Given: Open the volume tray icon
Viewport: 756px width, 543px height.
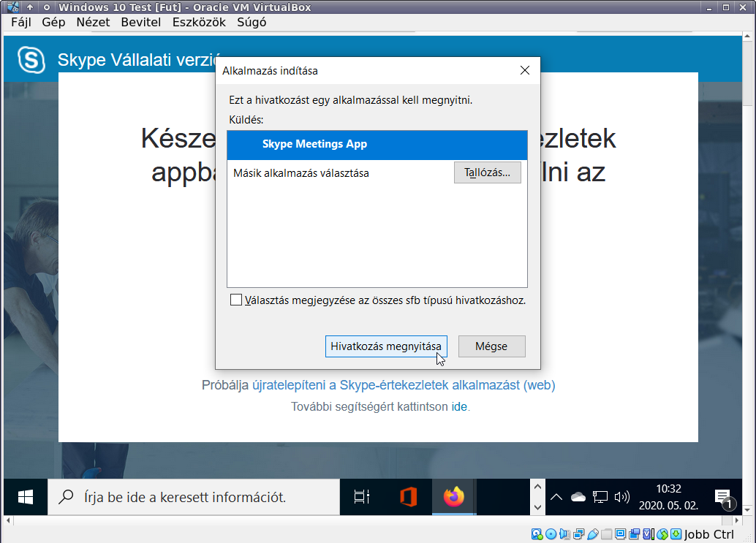Looking at the screenshot, I should (x=622, y=497).
